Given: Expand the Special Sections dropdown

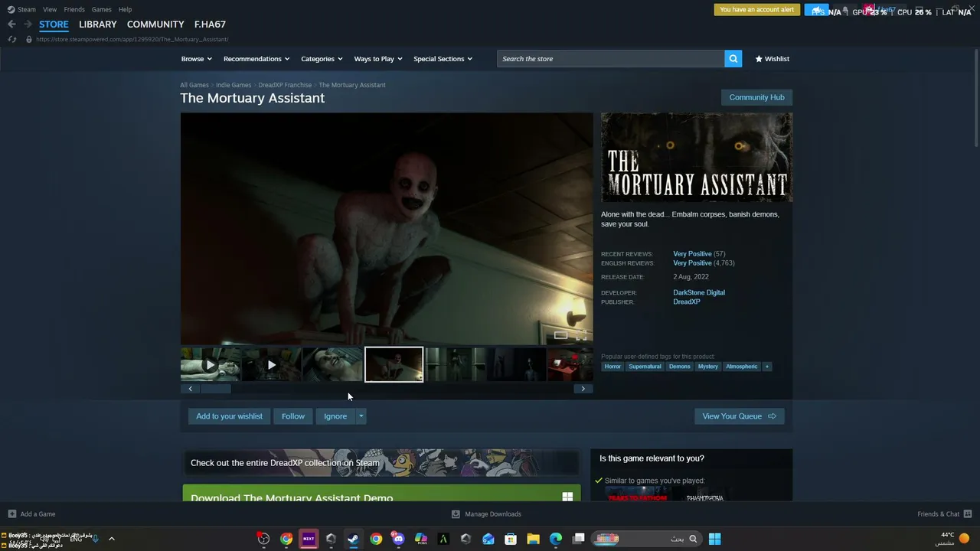Looking at the screenshot, I should tap(443, 59).
